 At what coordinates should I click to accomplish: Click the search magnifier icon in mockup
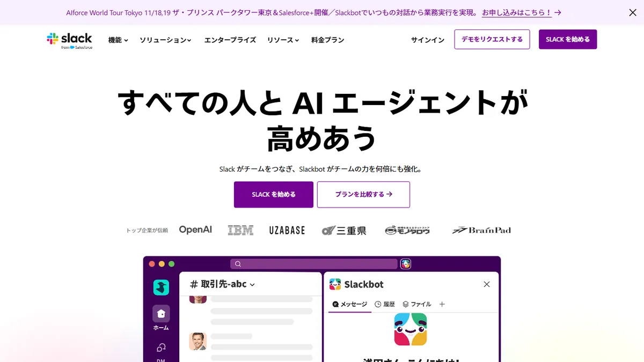click(238, 264)
